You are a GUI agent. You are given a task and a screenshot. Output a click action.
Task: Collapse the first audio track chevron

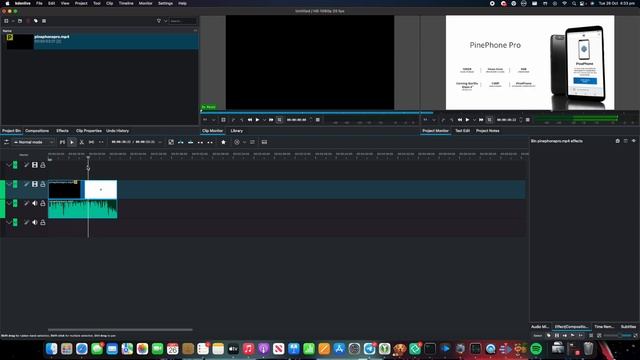click(9, 203)
